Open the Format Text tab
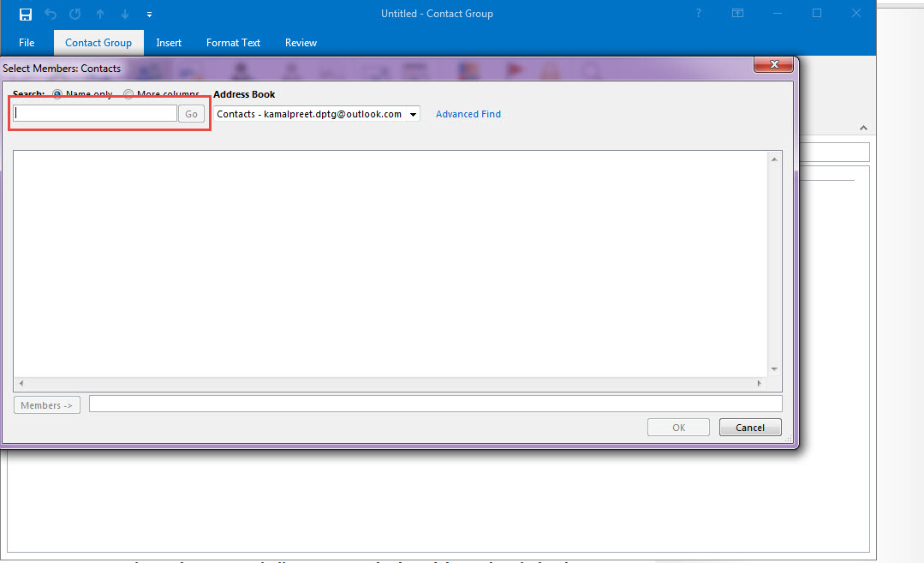This screenshot has width=924, height=563. click(233, 43)
